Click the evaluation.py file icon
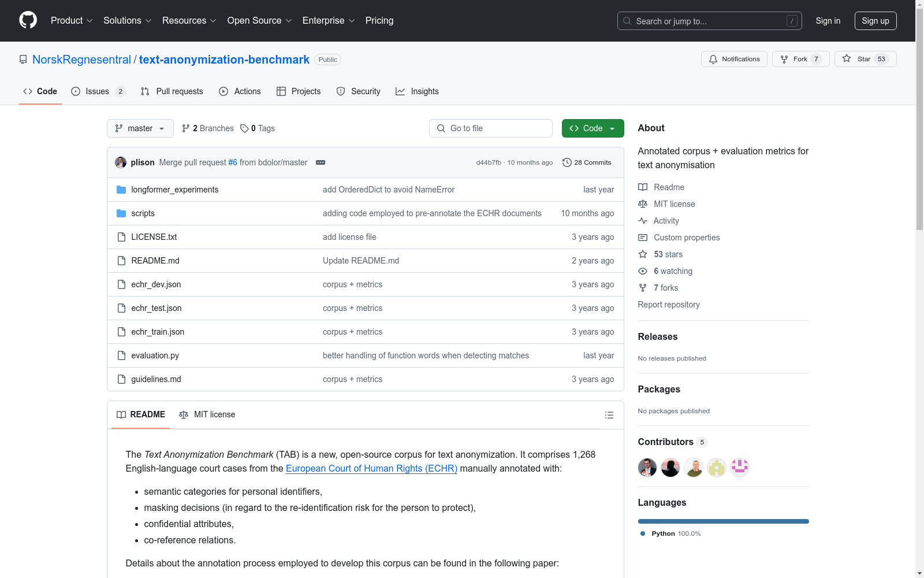The width and height of the screenshot is (924, 578). (121, 355)
